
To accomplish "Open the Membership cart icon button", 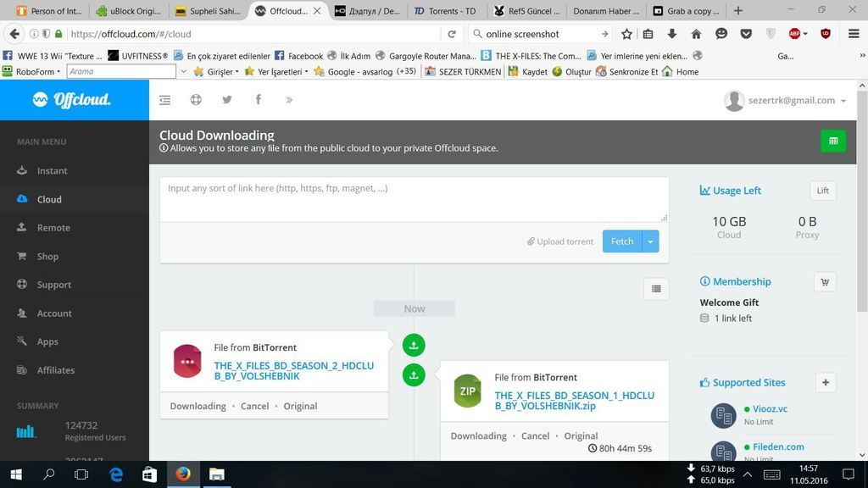I will 825,282.
